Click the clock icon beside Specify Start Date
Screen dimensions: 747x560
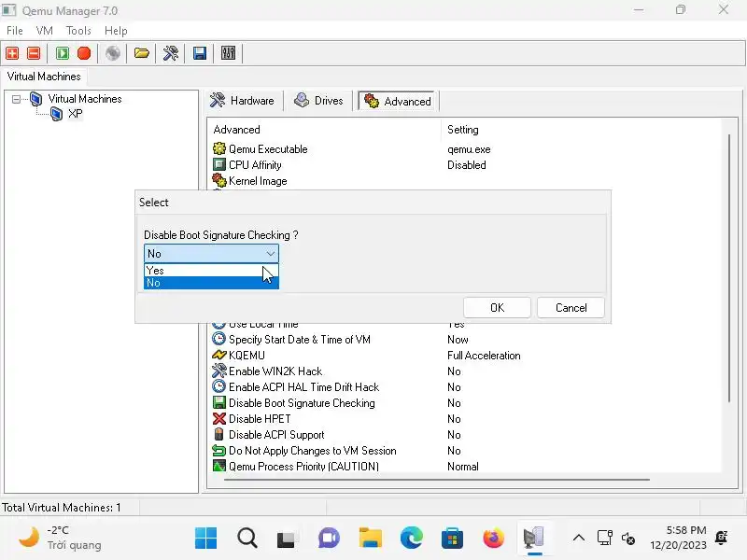pos(219,339)
